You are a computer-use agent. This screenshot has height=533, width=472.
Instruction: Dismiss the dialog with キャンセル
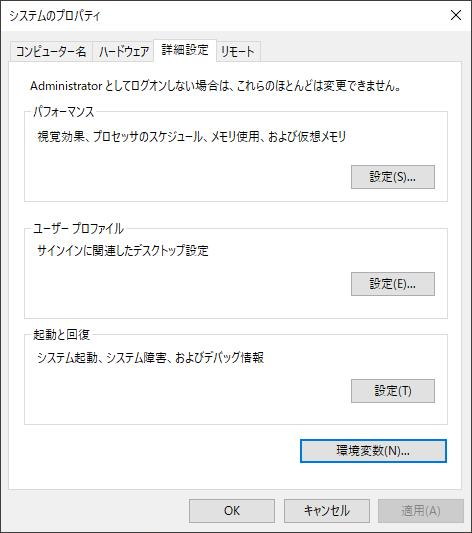point(327,511)
